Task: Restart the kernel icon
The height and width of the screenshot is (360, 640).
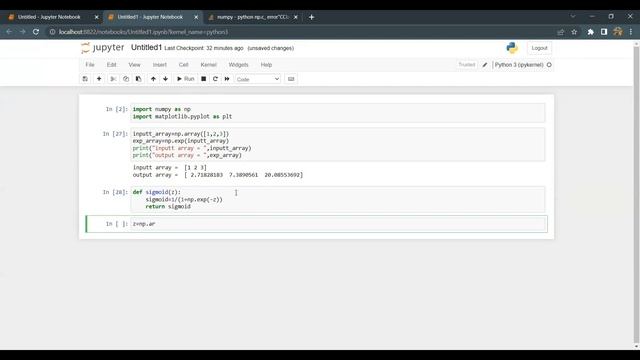Action: [x=215, y=79]
